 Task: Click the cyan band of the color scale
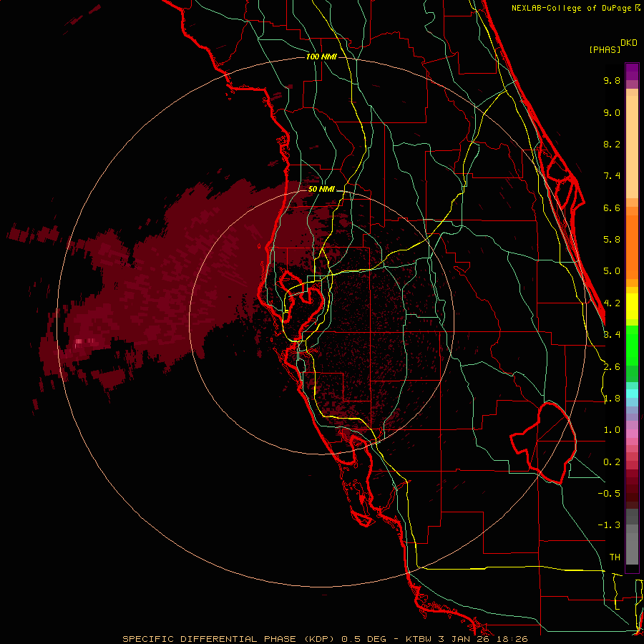pyautogui.click(x=632, y=394)
